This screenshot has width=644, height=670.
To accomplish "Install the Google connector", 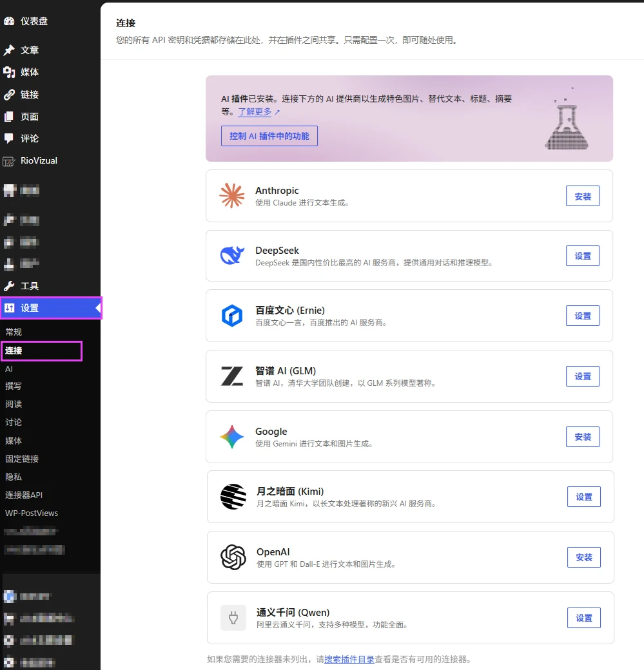I will [582, 437].
